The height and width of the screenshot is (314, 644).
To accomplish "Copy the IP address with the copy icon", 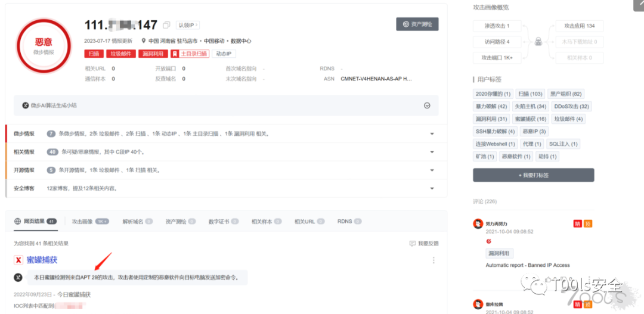I will pyautogui.click(x=166, y=25).
